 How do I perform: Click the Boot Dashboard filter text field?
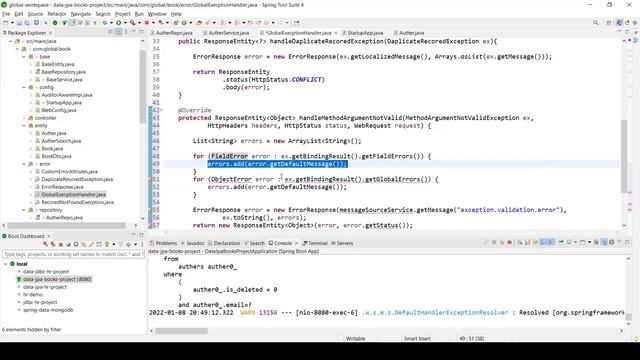click(73, 254)
